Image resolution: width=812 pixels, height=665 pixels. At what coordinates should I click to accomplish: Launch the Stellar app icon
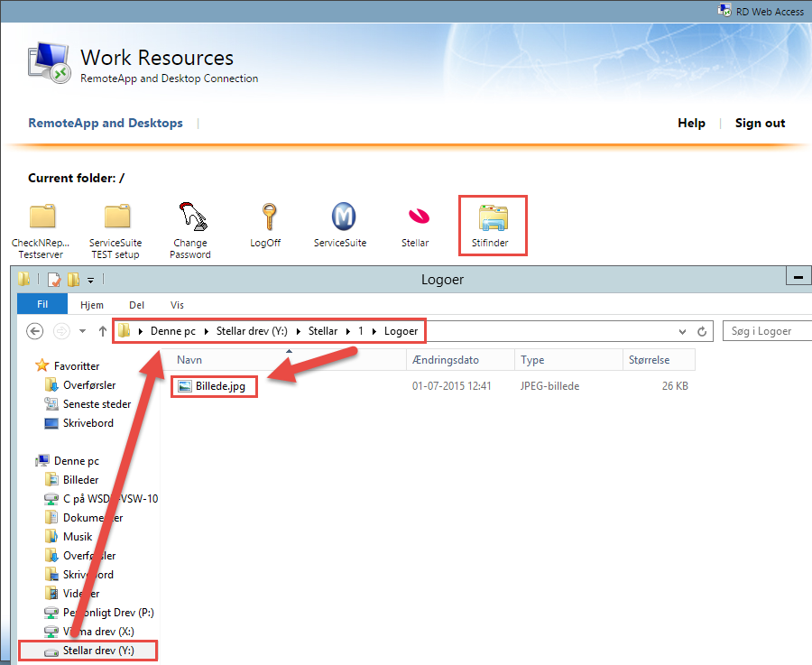coord(419,216)
